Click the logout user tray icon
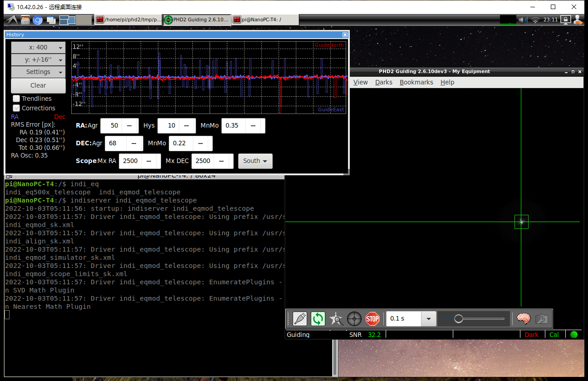This screenshot has width=588, height=381. tap(578, 20)
